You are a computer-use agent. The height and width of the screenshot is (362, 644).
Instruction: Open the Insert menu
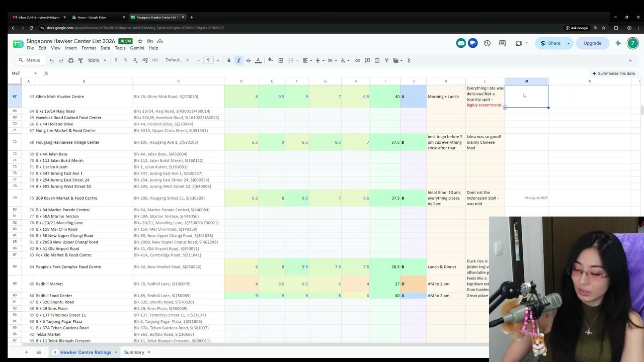click(x=71, y=48)
